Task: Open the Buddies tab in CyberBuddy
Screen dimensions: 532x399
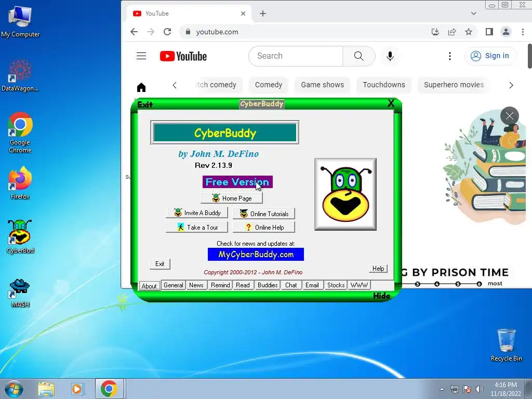Action: pyautogui.click(x=268, y=285)
